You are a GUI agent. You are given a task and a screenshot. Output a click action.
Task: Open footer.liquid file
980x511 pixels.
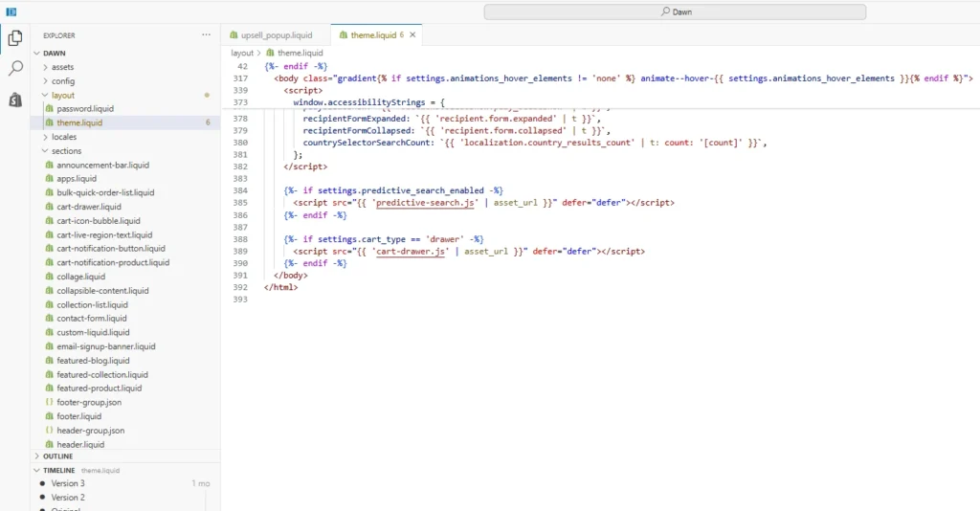(78, 416)
